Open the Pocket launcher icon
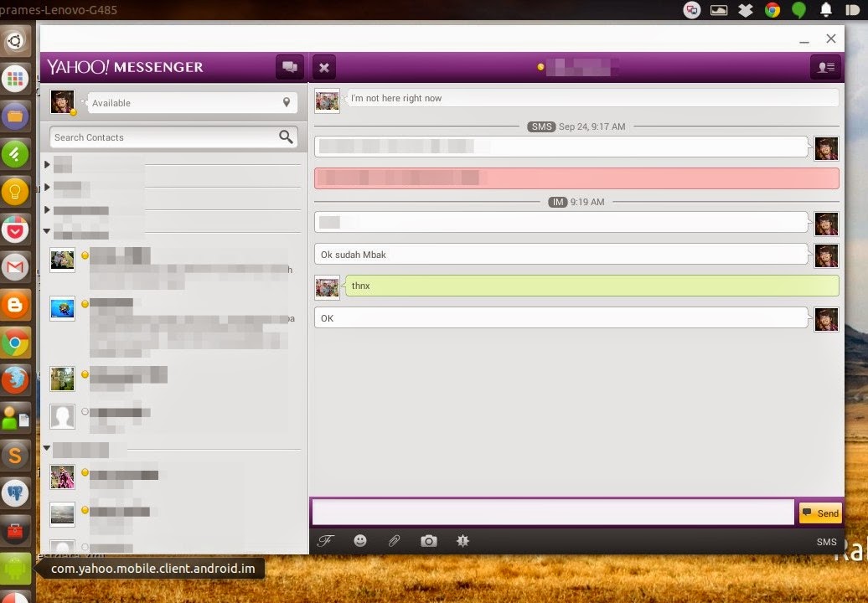Viewport: 868px width, 603px height. (15, 229)
